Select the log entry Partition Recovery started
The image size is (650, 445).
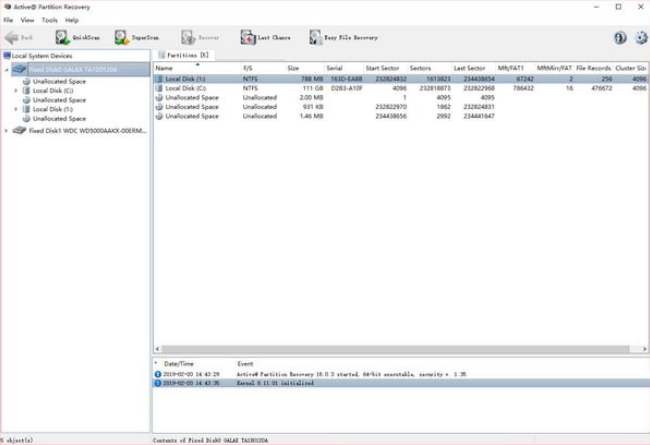pyautogui.click(x=401, y=374)
